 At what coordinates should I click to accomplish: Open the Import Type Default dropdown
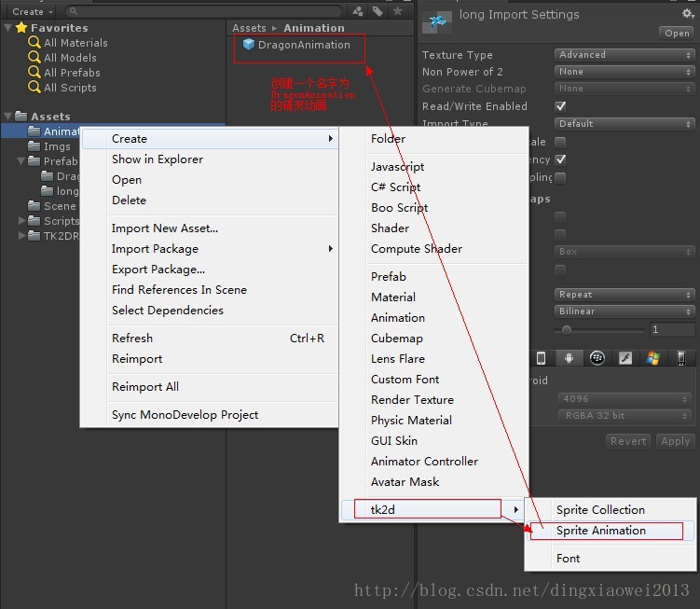(625, 123)
